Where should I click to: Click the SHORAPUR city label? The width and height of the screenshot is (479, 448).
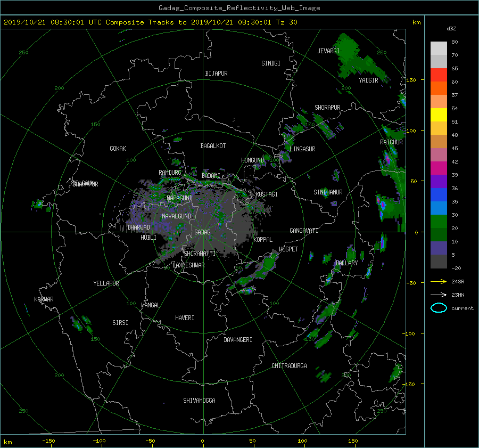tap(327, 108)
